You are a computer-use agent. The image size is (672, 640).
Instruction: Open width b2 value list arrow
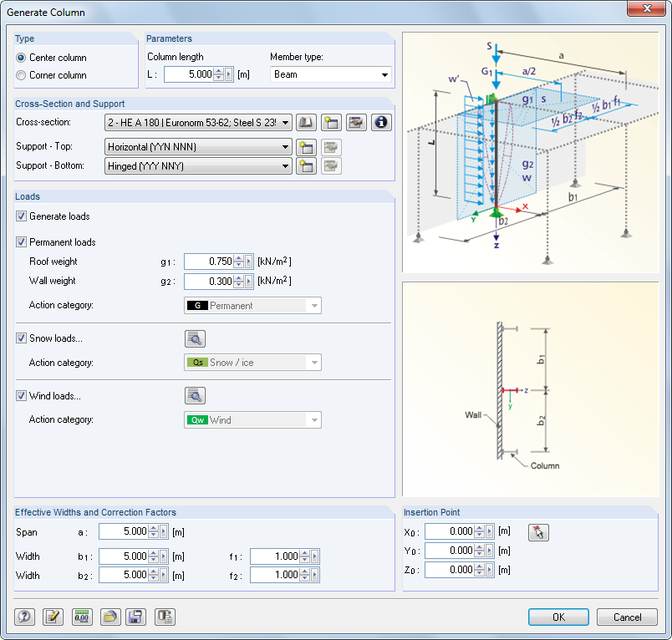pyautogui.click(x=164, y=575)
